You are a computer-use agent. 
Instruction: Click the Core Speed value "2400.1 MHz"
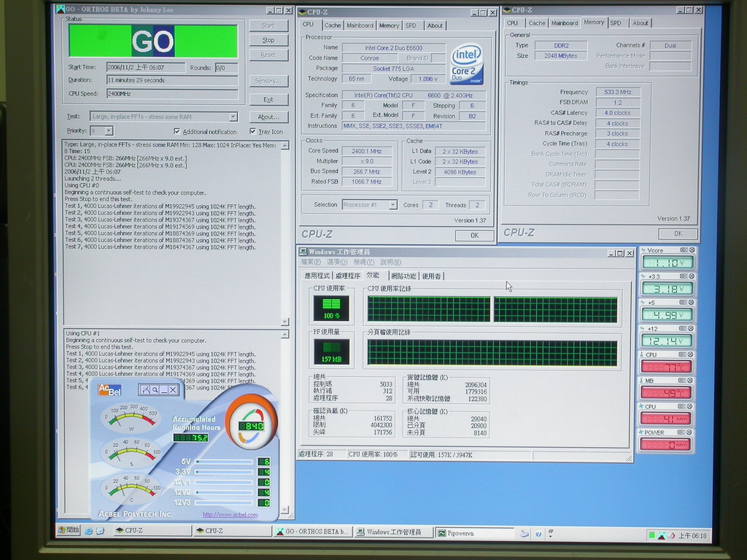[x=367, y=151]
